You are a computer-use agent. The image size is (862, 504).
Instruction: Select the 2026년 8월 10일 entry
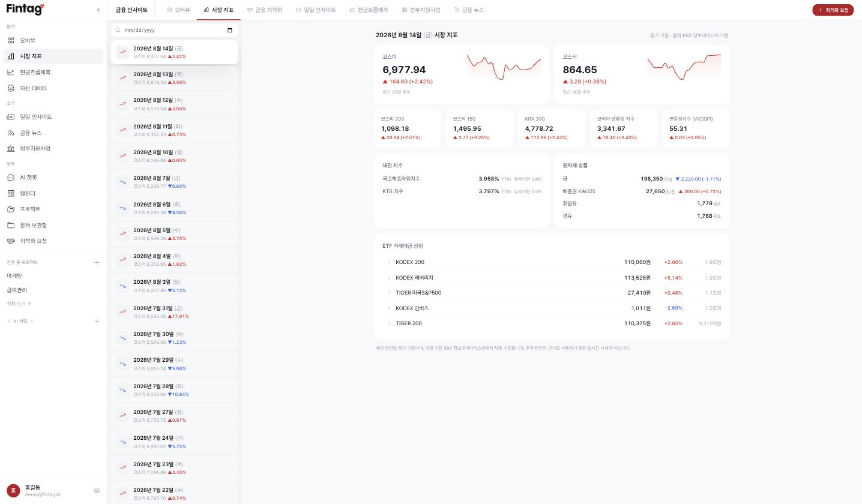tap(175, 156)
